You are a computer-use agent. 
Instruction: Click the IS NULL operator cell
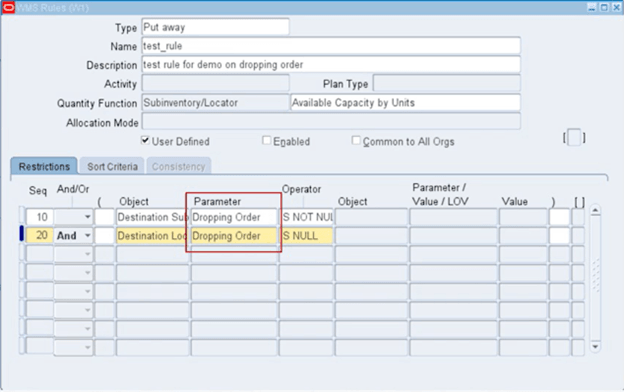click(307, 236)
